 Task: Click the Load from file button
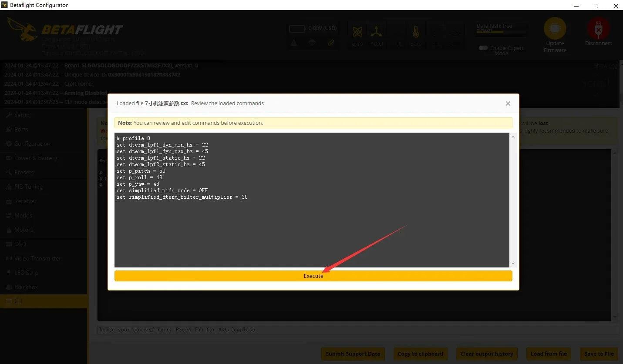point(549,354)
